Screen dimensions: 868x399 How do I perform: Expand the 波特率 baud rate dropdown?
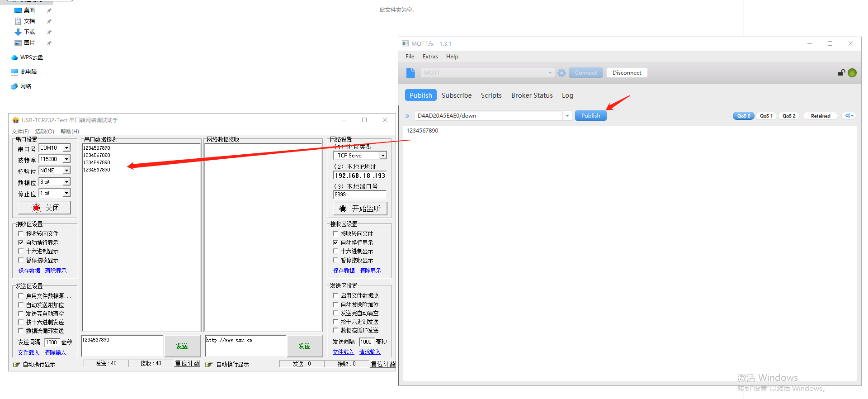66,159
